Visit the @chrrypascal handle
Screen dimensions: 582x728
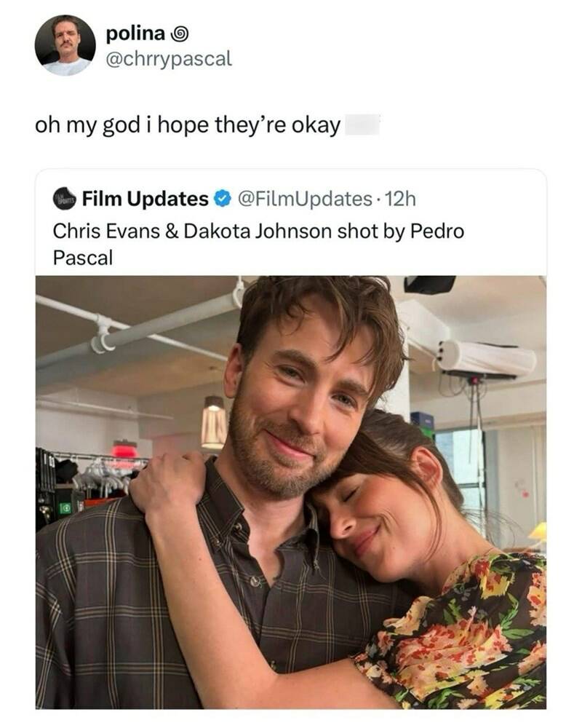[169, 58]
